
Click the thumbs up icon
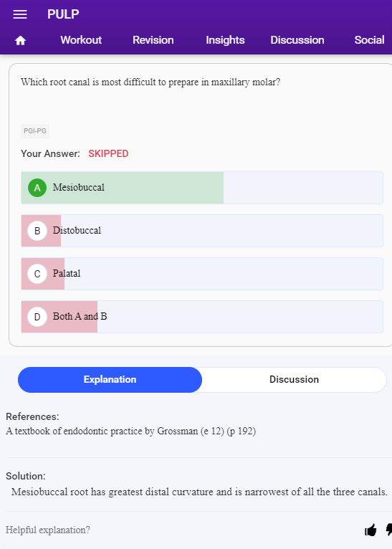371,530
